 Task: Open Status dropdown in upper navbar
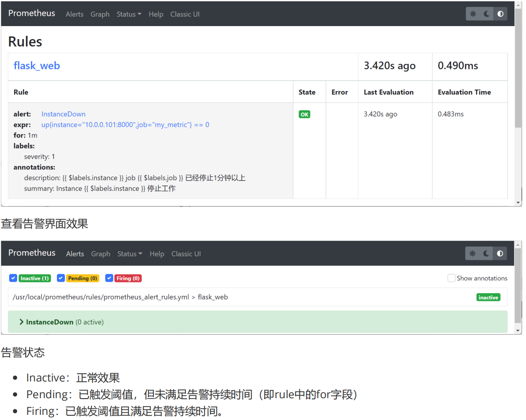click(129, 14)
